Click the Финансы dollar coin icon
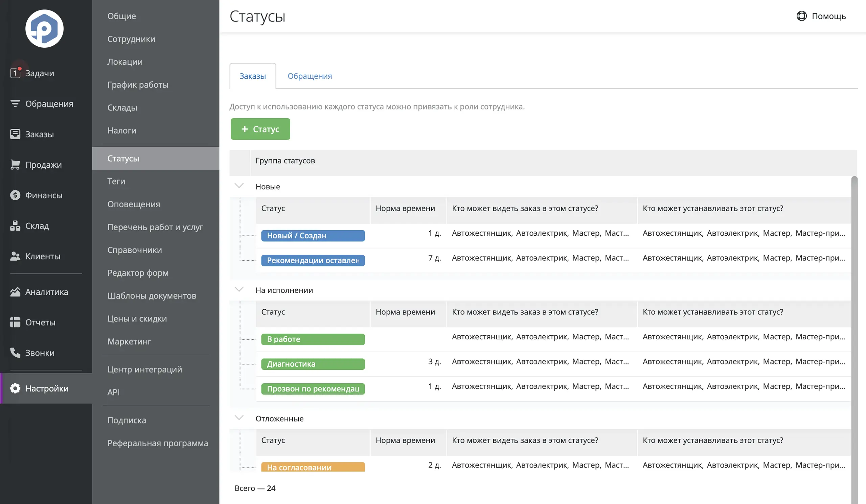866x504 pixels. pyautogui.click(x=15, y=195)
